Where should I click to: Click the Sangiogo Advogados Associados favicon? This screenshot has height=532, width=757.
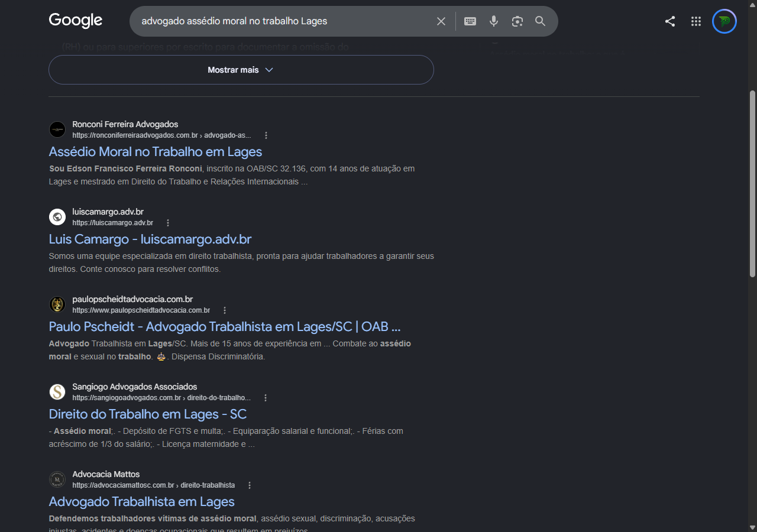point(57,392)
